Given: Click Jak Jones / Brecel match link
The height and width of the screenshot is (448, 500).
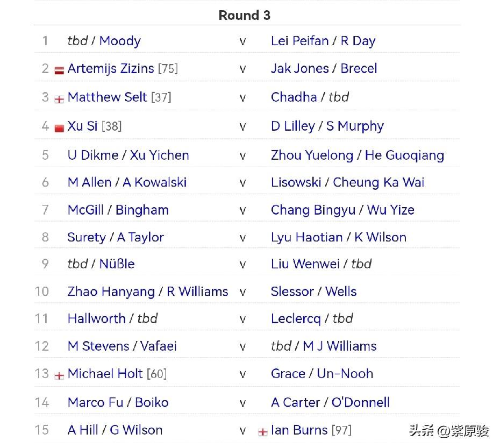Looking at the screenshot, I should point(324,69).
